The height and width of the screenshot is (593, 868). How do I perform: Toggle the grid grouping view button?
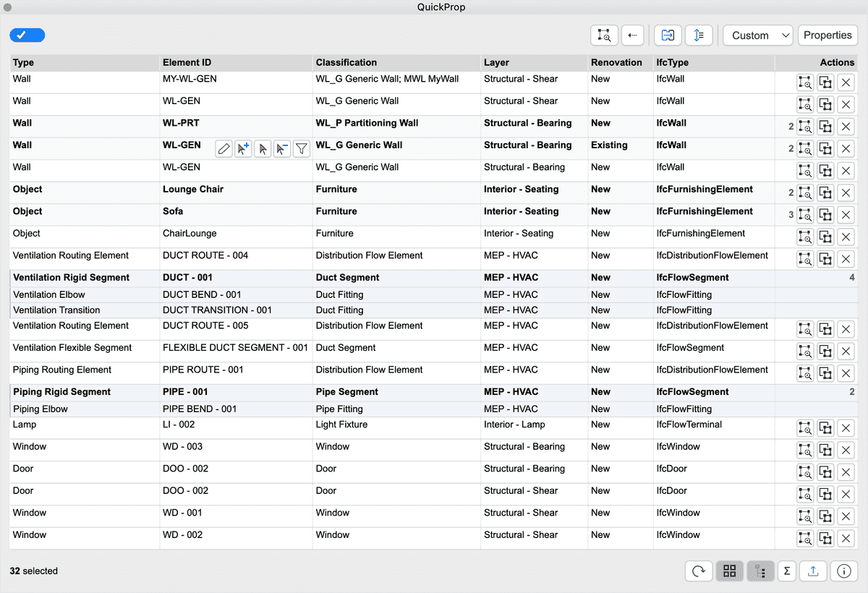pos(729,571)
